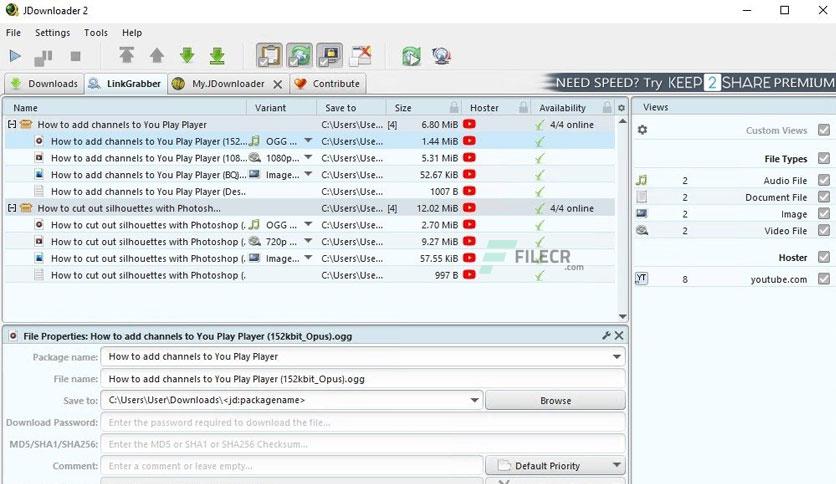Expand the Default Priority dropdown
Screen dimensions: 836x484
click(x=616, y=466)
